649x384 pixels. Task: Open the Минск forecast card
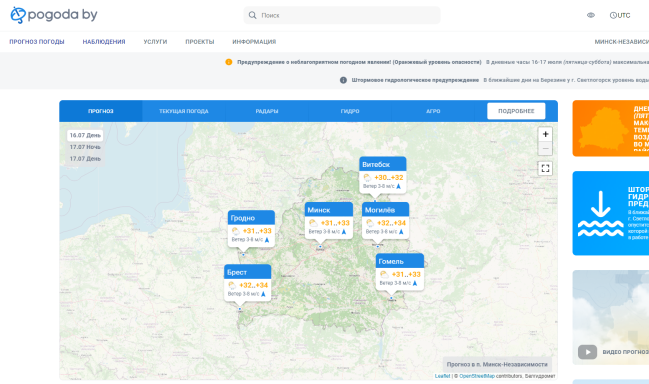[x=329, y=220]
